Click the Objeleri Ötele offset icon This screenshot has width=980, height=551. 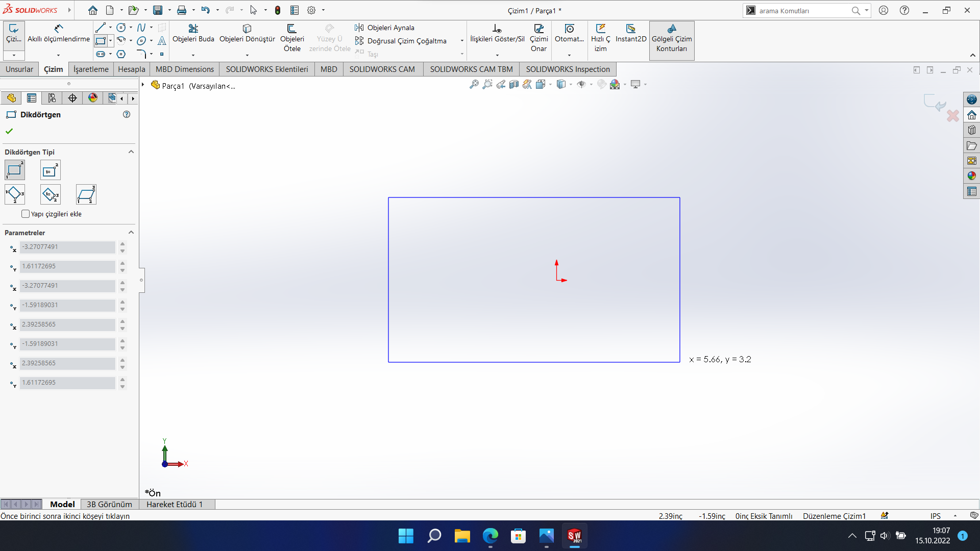291,29
